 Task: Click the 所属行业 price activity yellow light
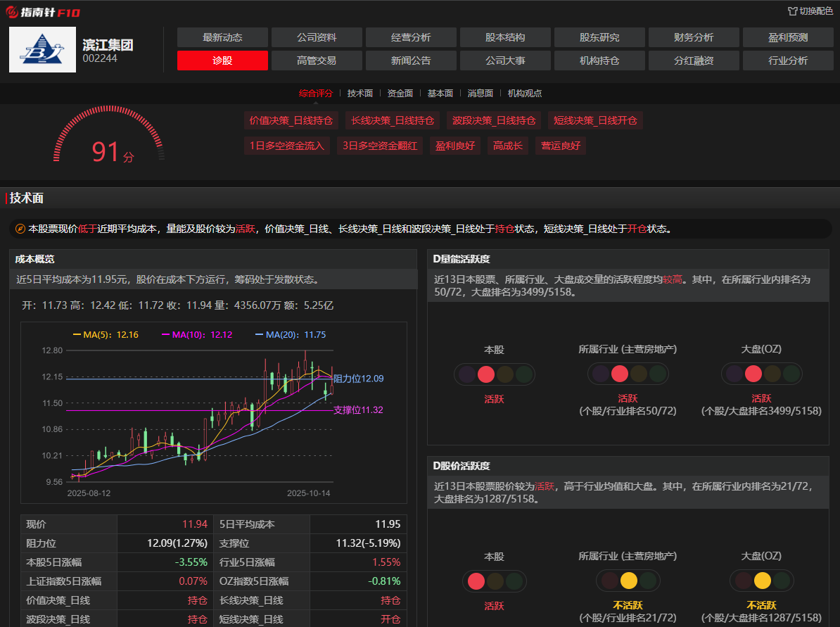[629, 581]
